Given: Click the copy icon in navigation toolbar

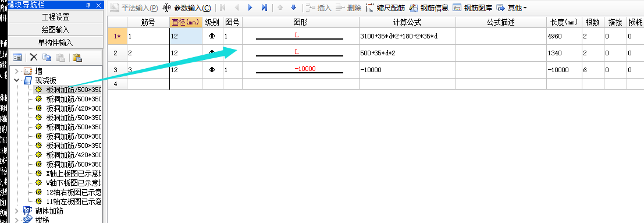Looking at the screenshot, I should coord(47,57).
